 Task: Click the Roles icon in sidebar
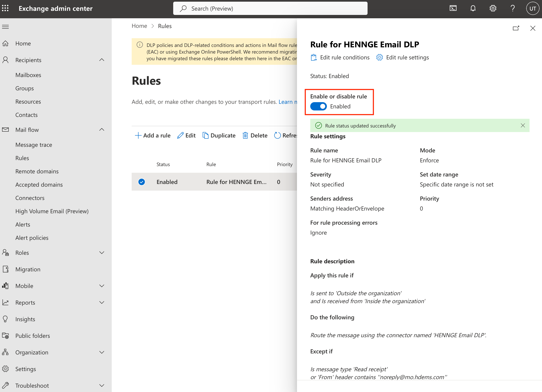click(x=5, y=252)
